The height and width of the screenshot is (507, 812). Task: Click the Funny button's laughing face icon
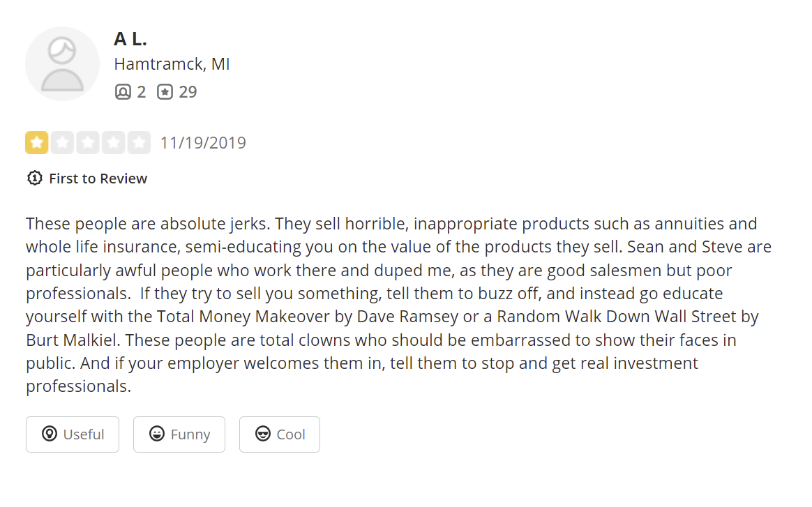pyautogui.click(x=157, y=434)
